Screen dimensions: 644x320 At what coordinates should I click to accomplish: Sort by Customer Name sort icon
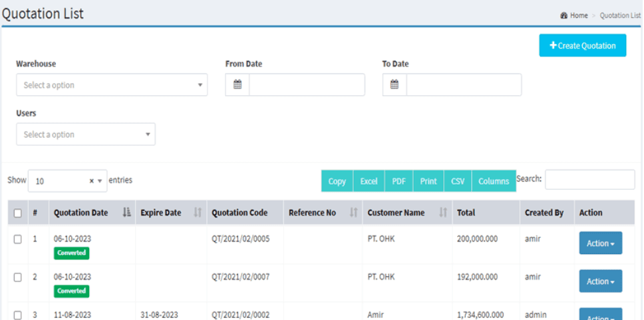tap(443, 212)
